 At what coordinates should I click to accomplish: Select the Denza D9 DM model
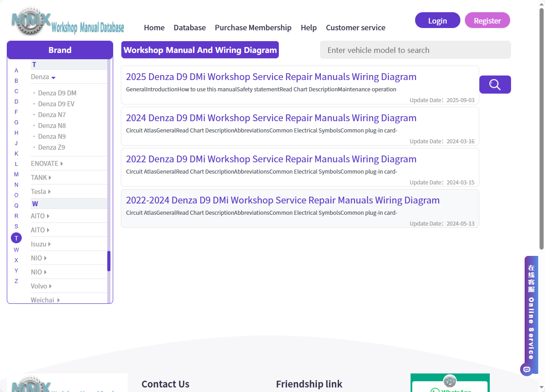pyautogui.click(x=57, y=93)
